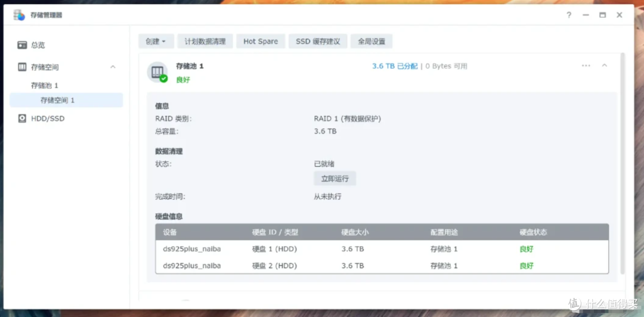
Task: Open the help question mark button
Action: (569, 15)
